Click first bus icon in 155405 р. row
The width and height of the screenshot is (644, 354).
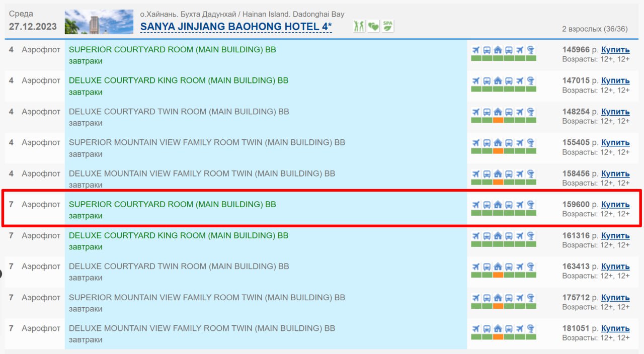click(487, 143)
